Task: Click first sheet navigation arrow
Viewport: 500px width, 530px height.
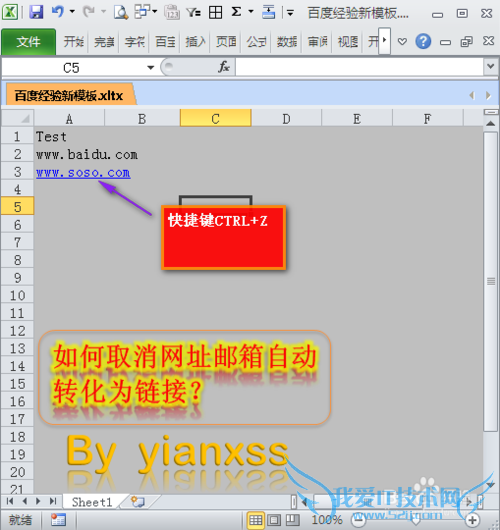Action: (x=10, y=501)
